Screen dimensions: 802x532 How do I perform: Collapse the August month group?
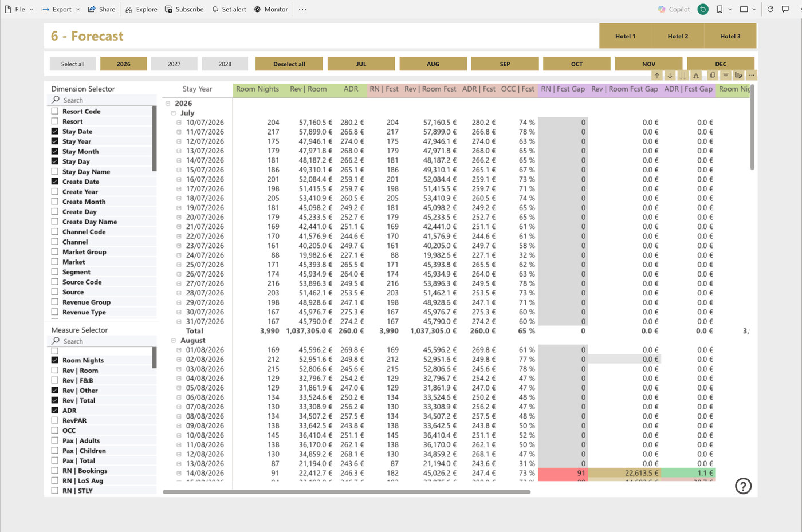coord(174,341)
